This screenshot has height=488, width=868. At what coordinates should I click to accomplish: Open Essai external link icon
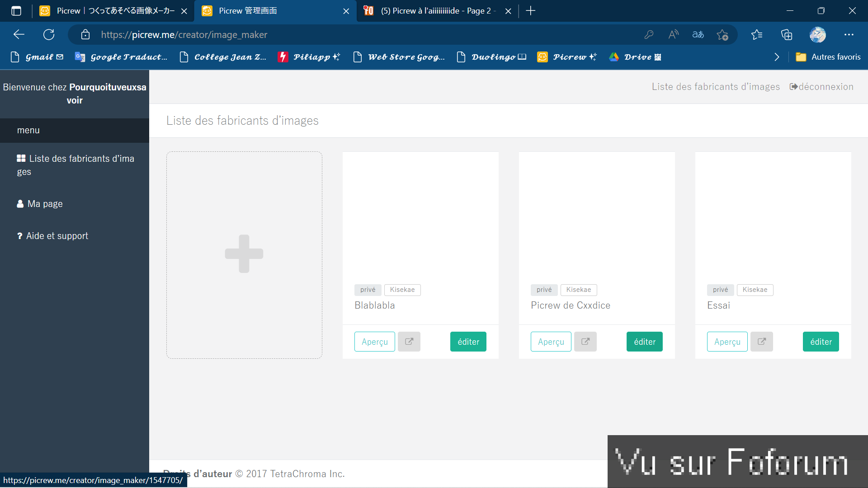tap(762, 342)
